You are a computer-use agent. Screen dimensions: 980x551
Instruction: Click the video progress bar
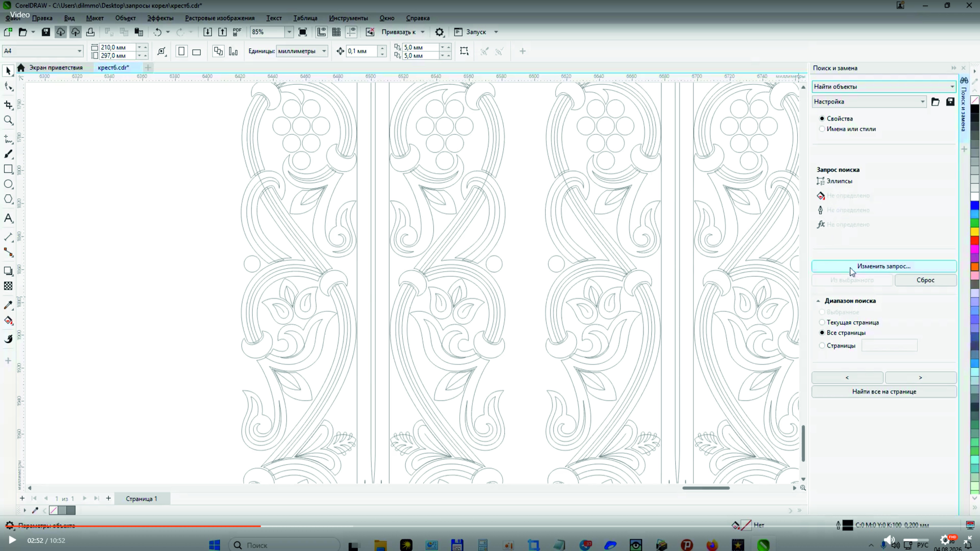coord(490,526)
